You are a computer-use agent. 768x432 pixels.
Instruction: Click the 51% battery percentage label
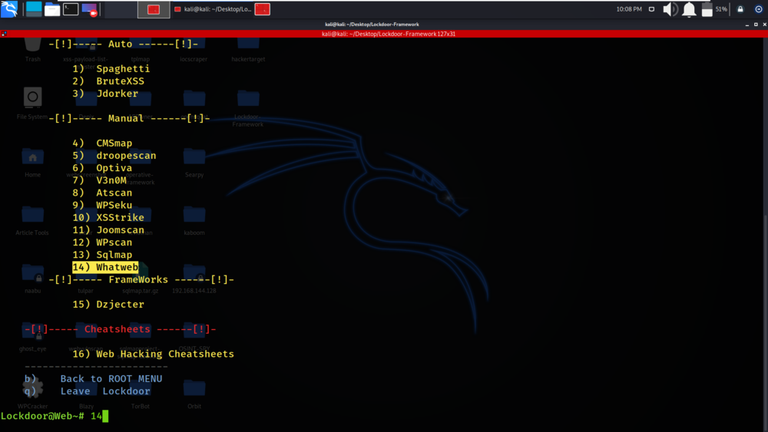[x=721, y=9]
